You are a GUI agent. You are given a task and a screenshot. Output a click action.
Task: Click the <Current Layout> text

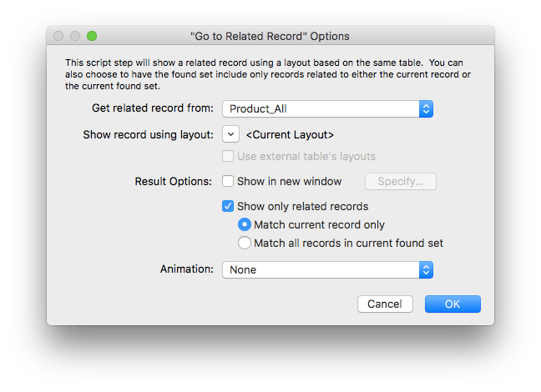click(x=291, y=134)
